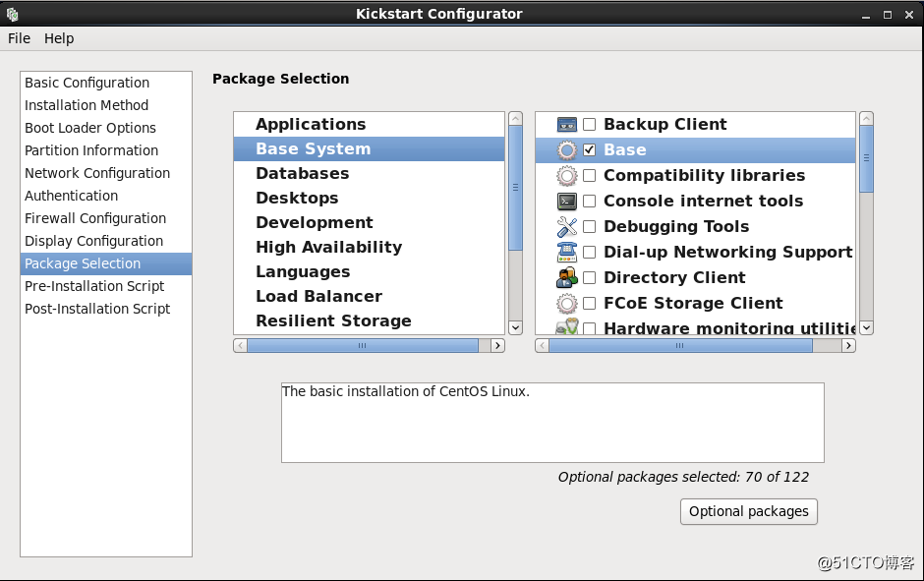
Task: Click the 'Optional packages selected: 70 of 122' text
Action: coord(683,478)
